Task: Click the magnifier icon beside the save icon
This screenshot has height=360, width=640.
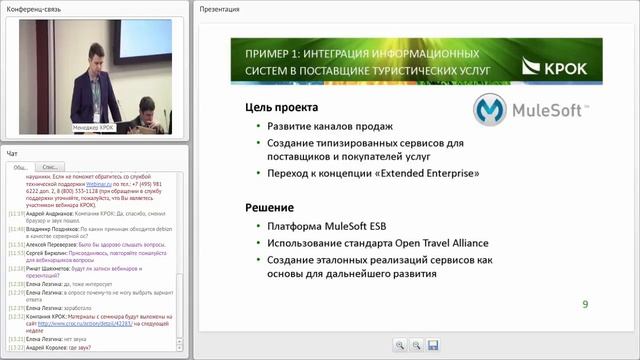Action: point(416,345)
